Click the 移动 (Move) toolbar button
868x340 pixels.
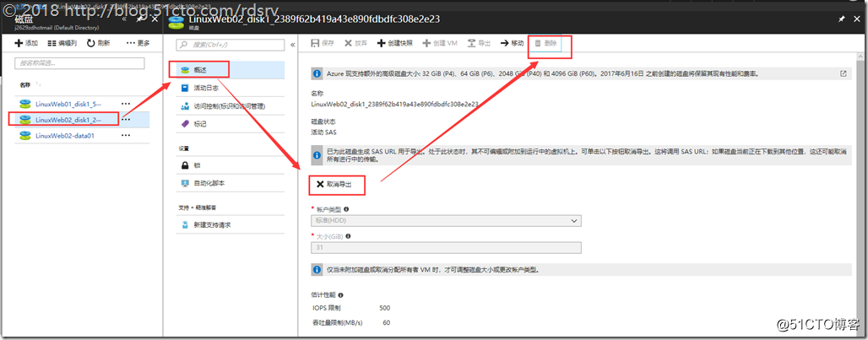(x=512, y=43)
